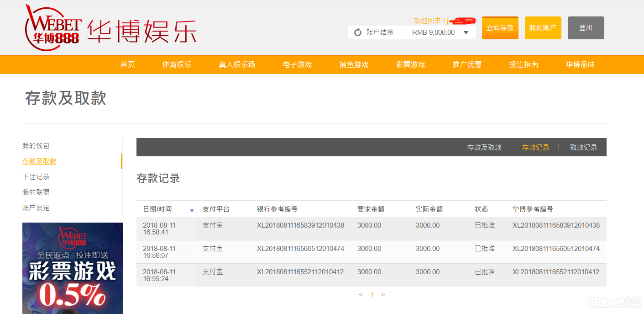
Task: Select page 1 in pagination
Action: [x=372, y=295]
